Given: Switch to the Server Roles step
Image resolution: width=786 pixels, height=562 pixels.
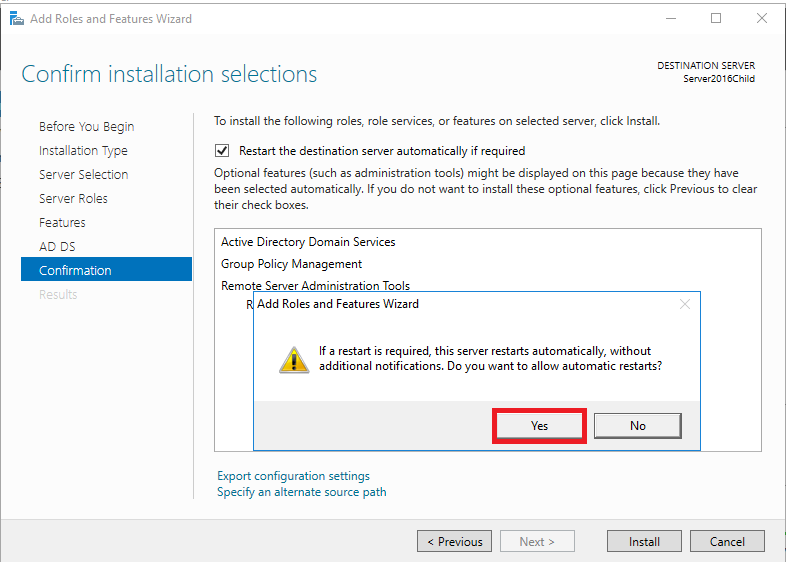Looking at the screenshot, I should (x=73, y=199).
